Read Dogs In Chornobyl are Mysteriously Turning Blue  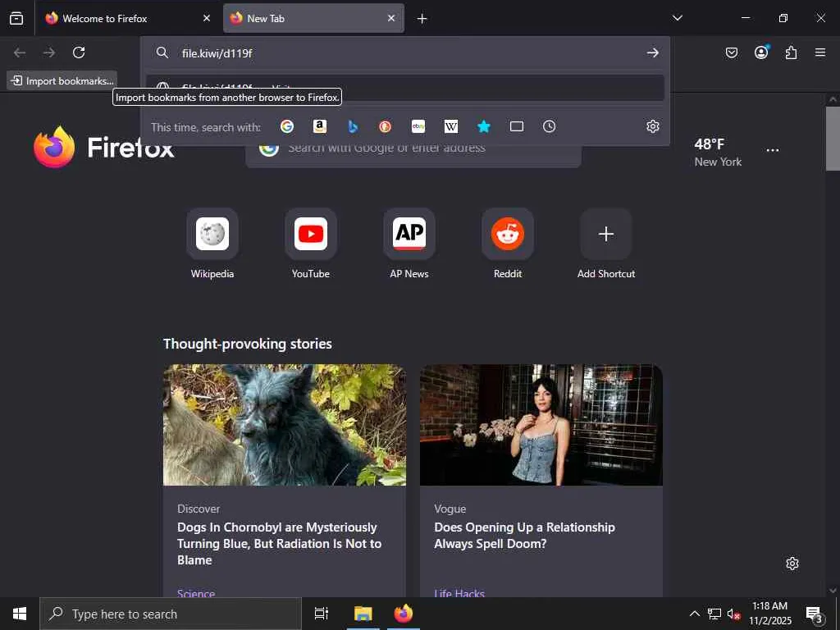tap(279, 543)
